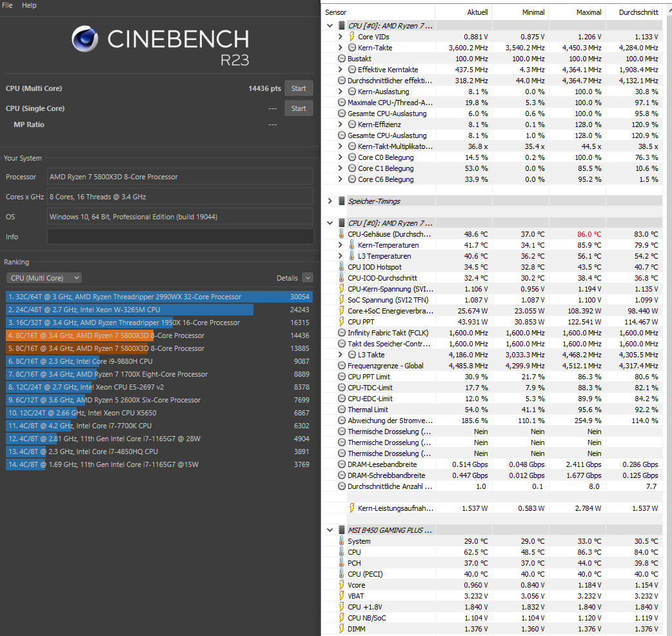Select the Intel Core i7-7700K ranking entry
Image resolution: width=672 pixels, height=636 pixels.
[x=159, y=426]
